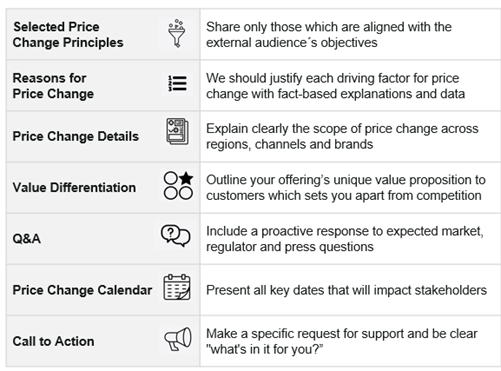
Task: Click the megaphone icon
Action: pyautogui.click(x=178, y=339)
